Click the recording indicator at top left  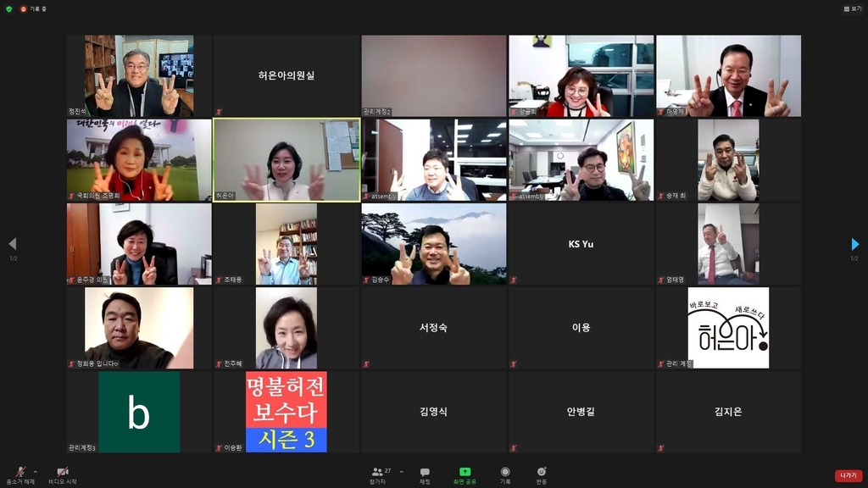[x=36, y=8]
